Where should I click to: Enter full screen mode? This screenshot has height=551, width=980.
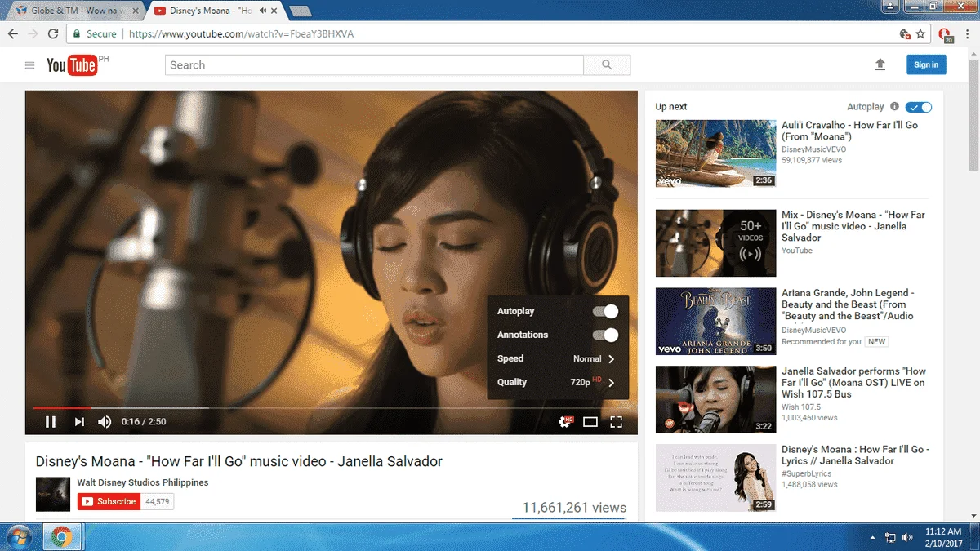click(617, 422)
